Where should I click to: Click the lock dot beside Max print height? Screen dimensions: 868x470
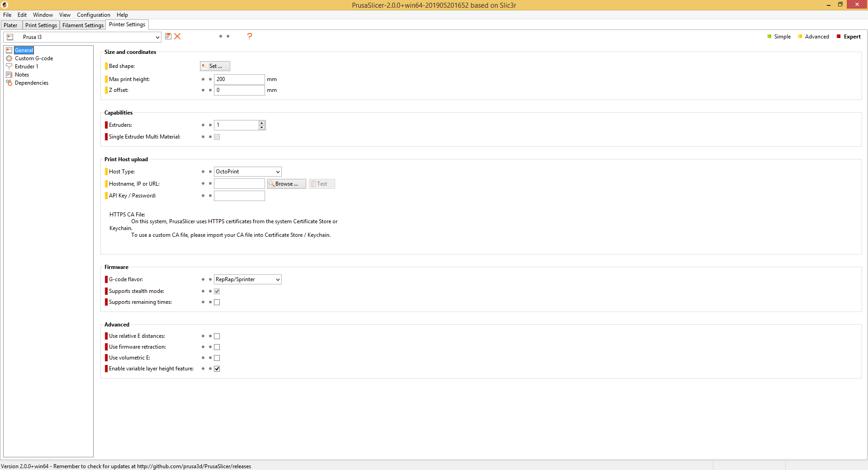(203, 79)
